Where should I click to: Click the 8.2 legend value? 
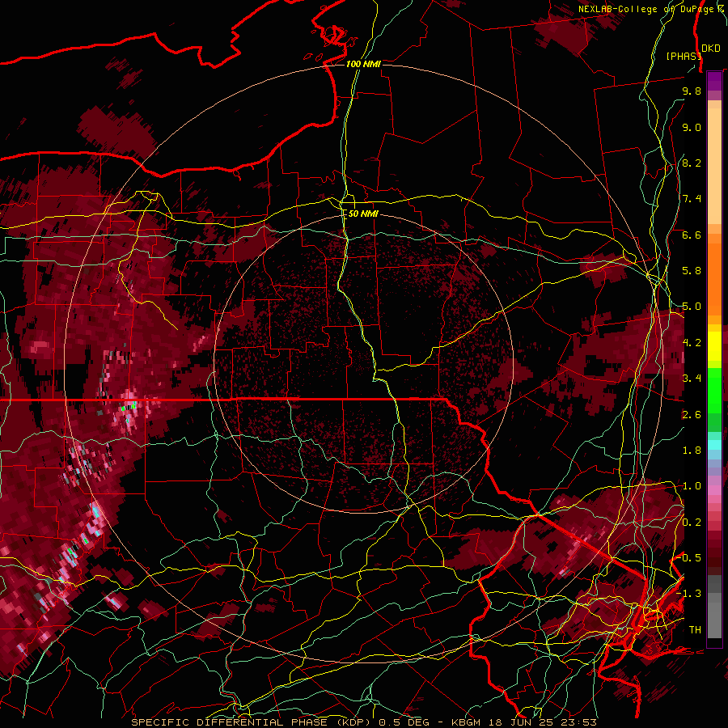point(692,163)
